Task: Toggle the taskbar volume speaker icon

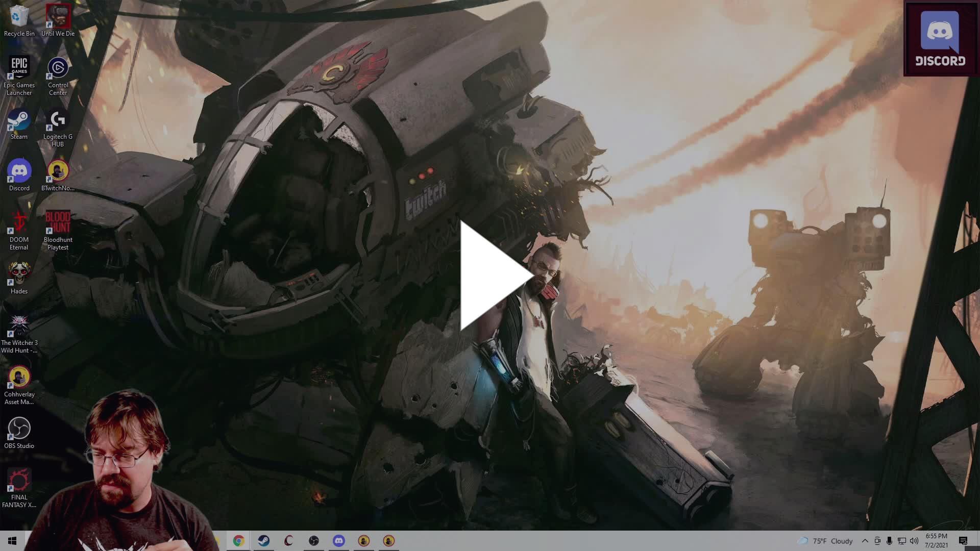Action: (x=914, y=541)
